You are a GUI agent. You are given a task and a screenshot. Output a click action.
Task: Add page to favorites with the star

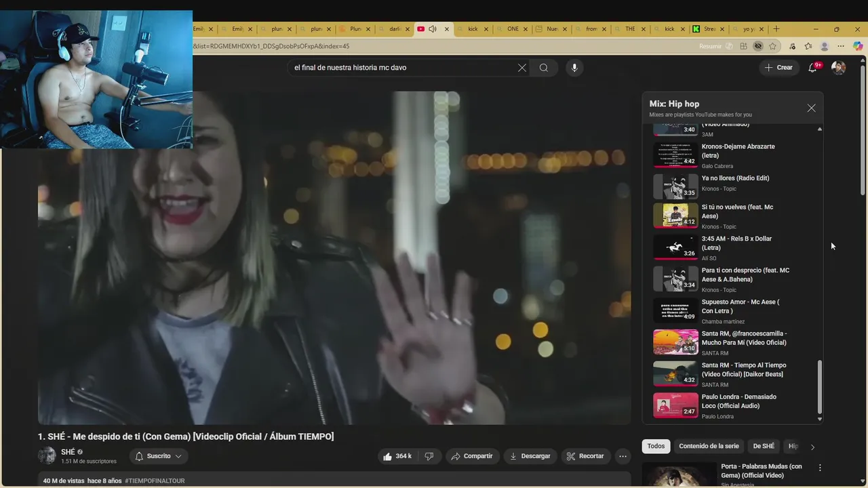[773, 46]
